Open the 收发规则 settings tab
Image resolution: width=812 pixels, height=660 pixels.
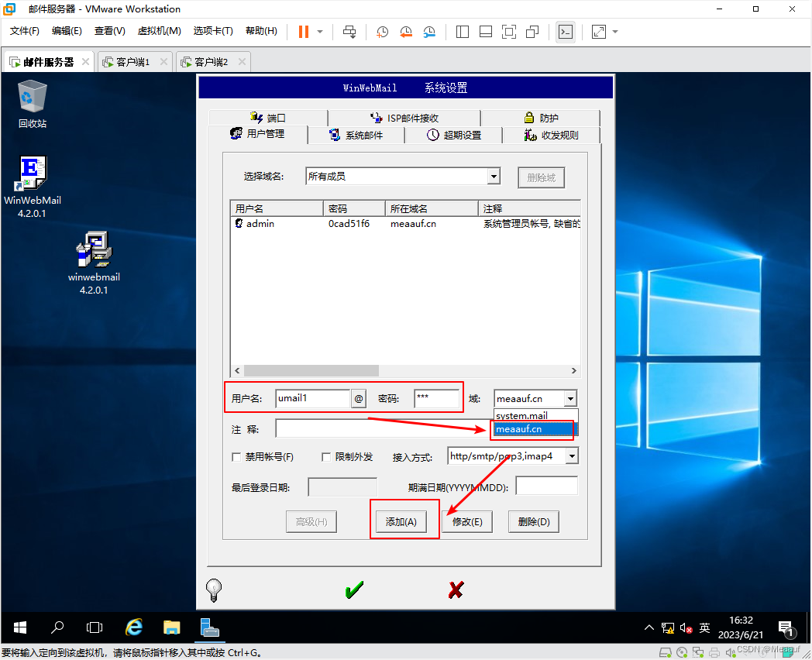click(x=551, y=135)
